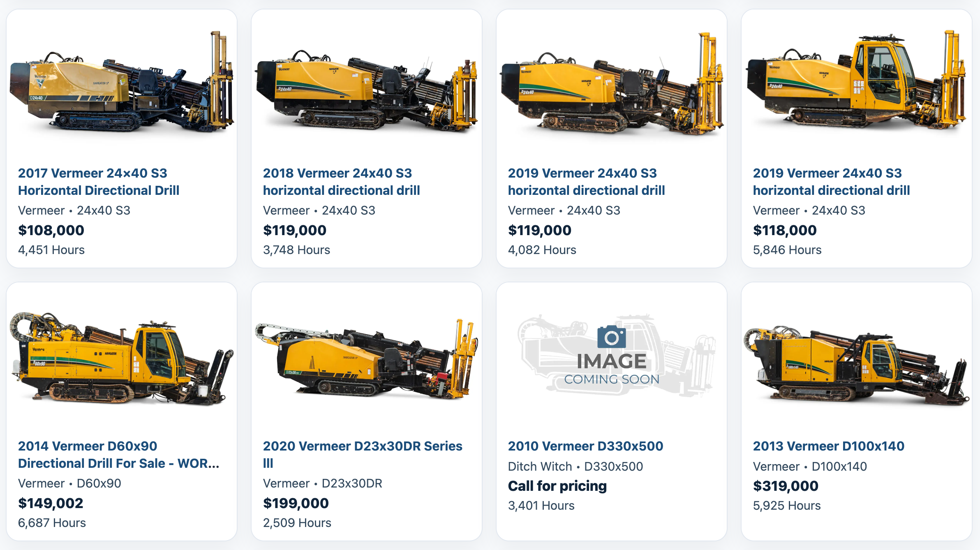Viewport: 980px width, 550px height.
Task: Click the D60x90 drill photo thumbnail
Action: (x=122, y=358)
